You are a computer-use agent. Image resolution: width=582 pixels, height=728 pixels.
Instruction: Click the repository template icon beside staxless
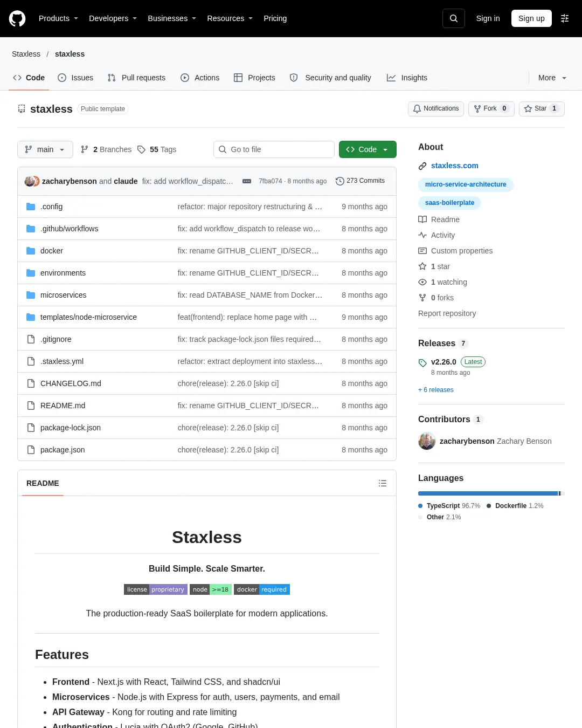(22, 109)
